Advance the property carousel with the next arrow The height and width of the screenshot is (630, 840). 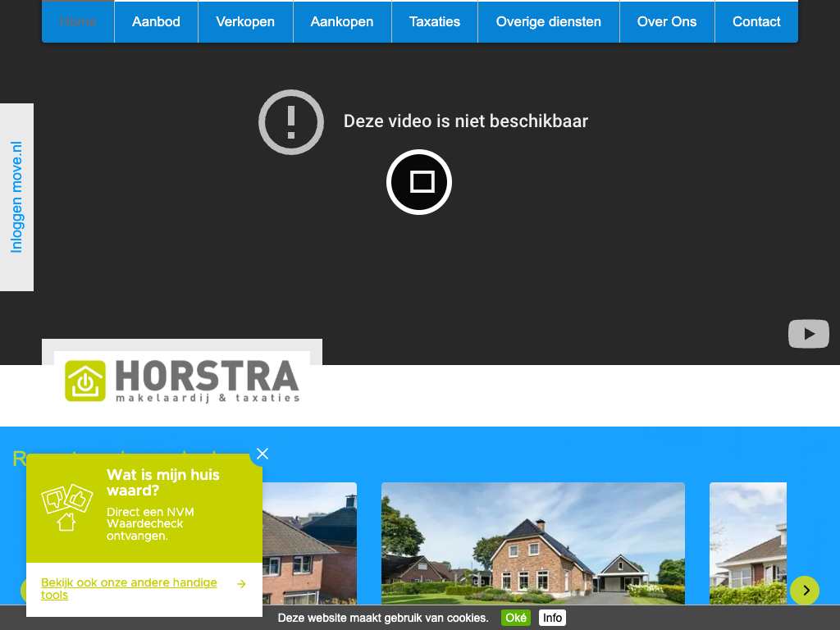point(805,590)
